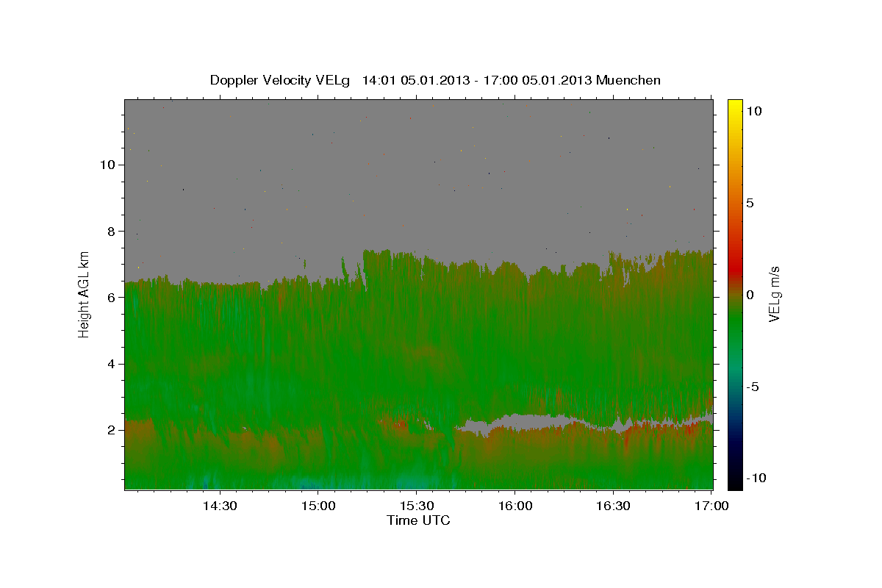Click the height axis label 6
The width and height of the screenshot is (882, 588).
pyautogui.click(x=112, y=297)
